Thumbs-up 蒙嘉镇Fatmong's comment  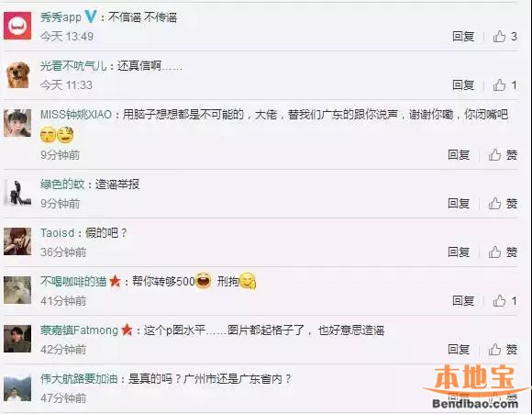pos(503,349)
